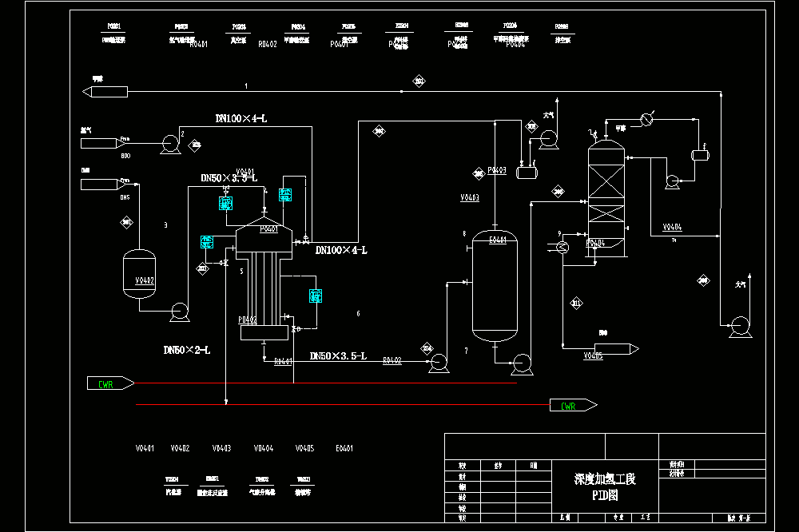Select the DN50×2-L pipe label
This screenshot has width=799, height=532.
186,350
